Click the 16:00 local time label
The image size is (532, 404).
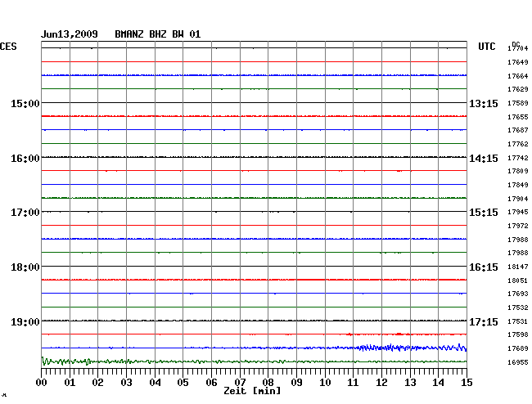coord(25,159)
